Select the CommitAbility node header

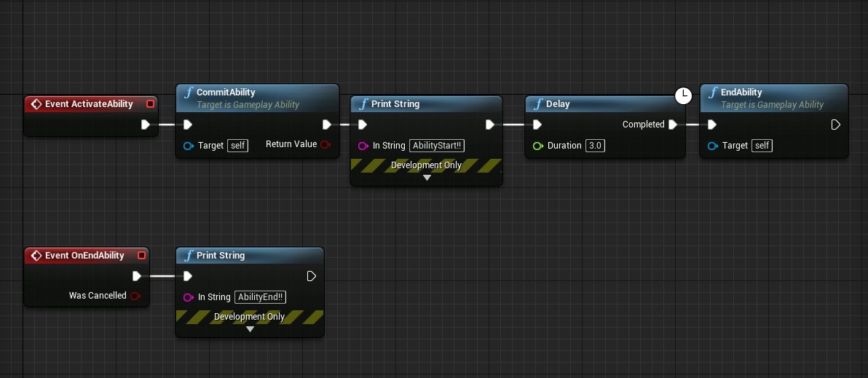coord(257,98)
